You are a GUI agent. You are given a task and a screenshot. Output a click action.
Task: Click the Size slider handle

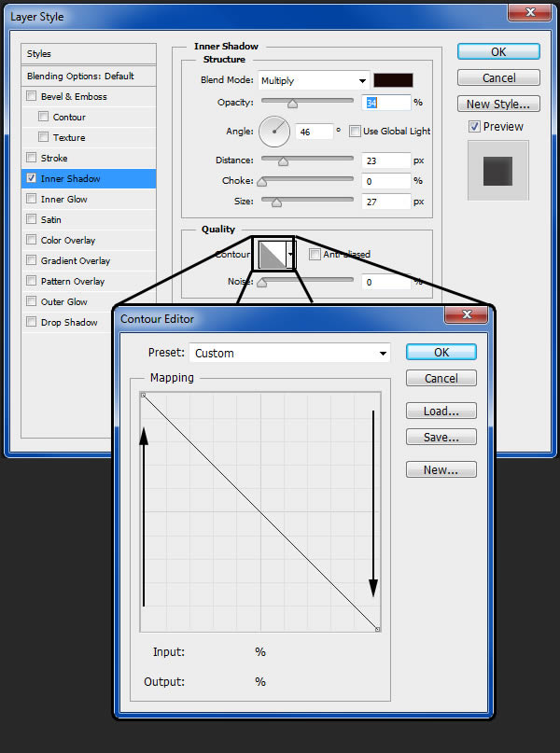click(276, 202)
